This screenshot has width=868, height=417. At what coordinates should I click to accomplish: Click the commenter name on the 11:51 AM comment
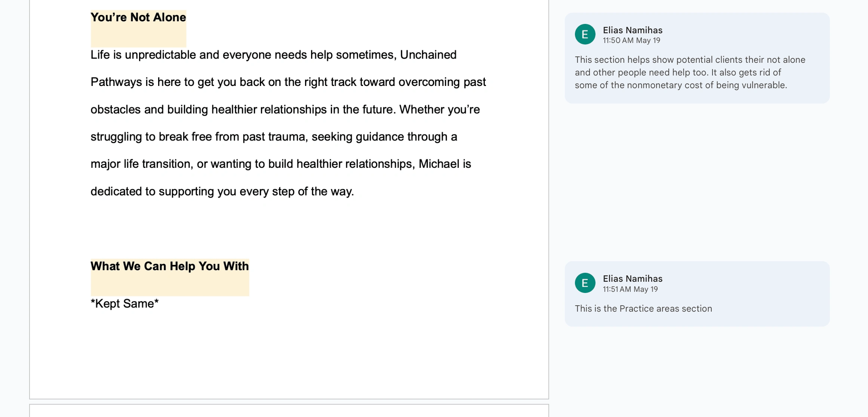point(632,279)
